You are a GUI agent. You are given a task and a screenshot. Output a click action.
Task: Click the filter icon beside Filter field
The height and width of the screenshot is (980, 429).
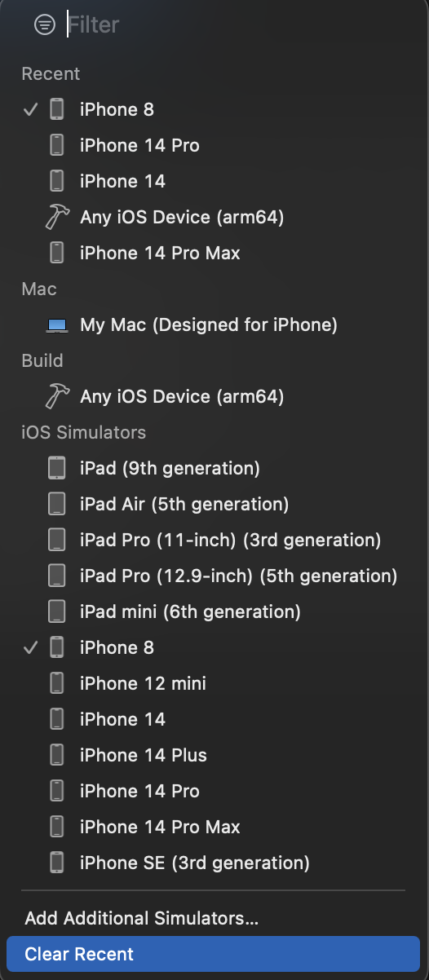click(x=44, y=25)
